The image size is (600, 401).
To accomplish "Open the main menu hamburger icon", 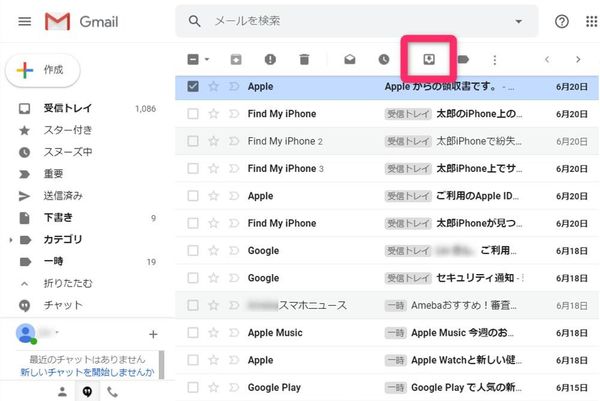I will [x=25, y=21].
